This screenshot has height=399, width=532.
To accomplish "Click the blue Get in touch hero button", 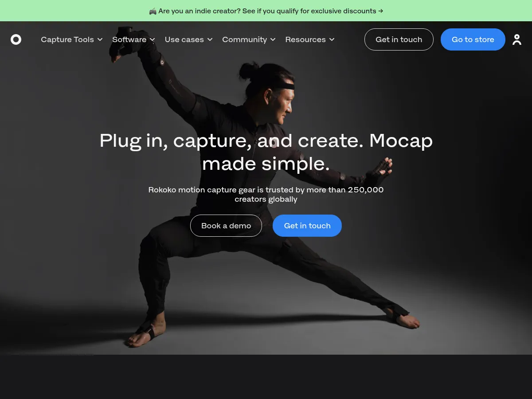I will [307, 226].
